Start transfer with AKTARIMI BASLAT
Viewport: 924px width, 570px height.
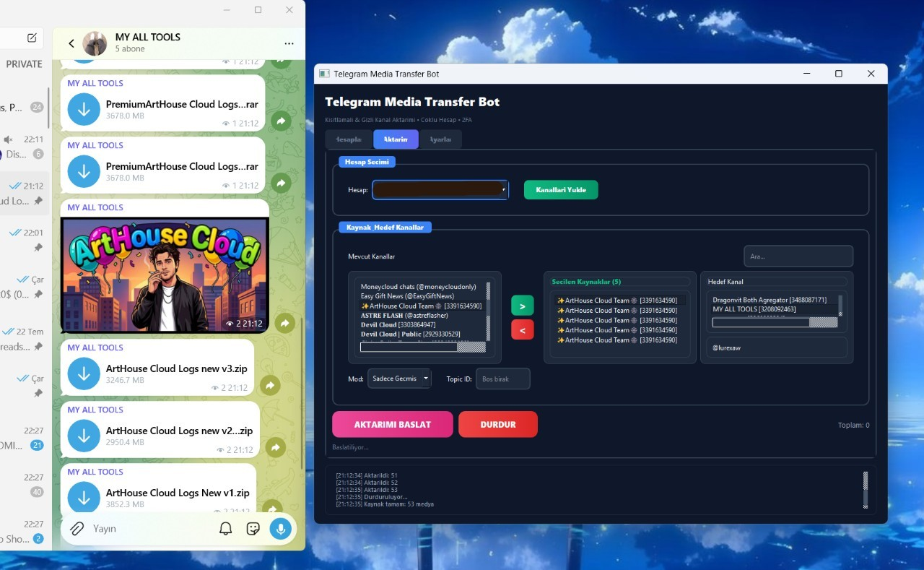tap(393, 424)
